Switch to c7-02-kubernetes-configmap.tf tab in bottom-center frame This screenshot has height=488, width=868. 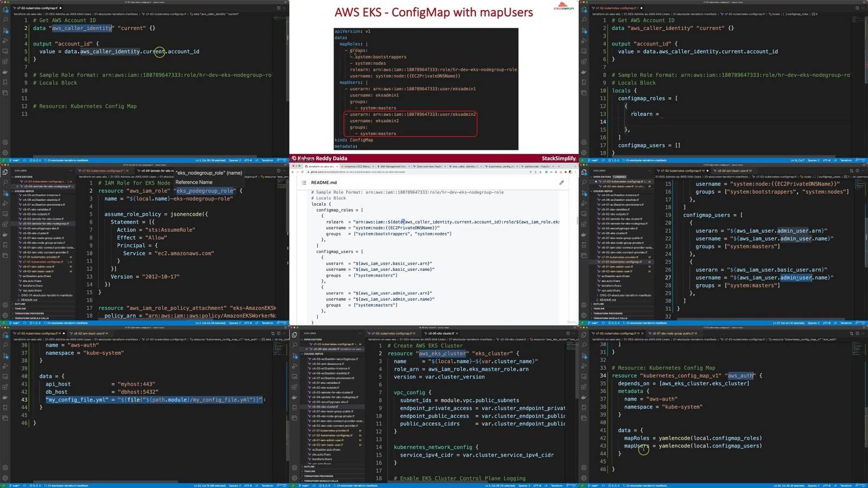click(393, 333)
